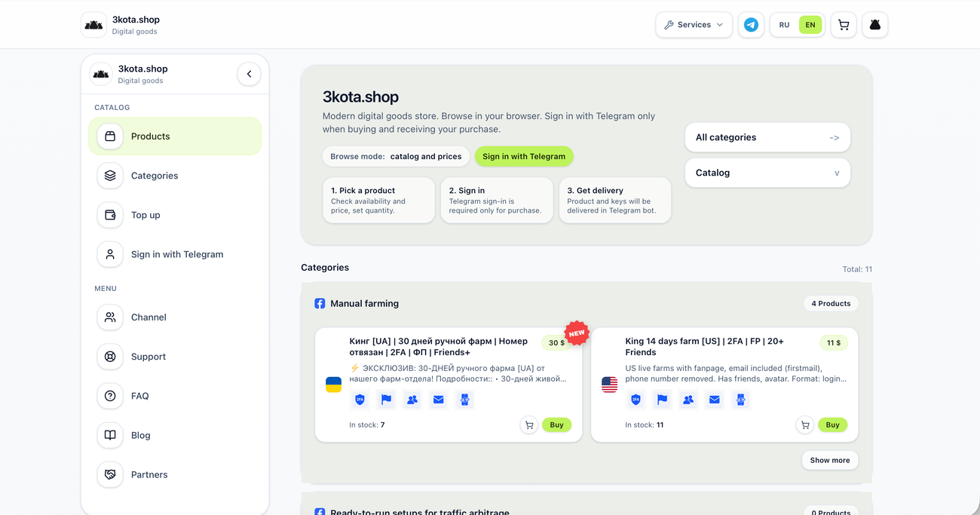The image size is (980, 515).
Task: Click the ID badge icon on US product
Action: pyautogui.click(x=741, y=400)
